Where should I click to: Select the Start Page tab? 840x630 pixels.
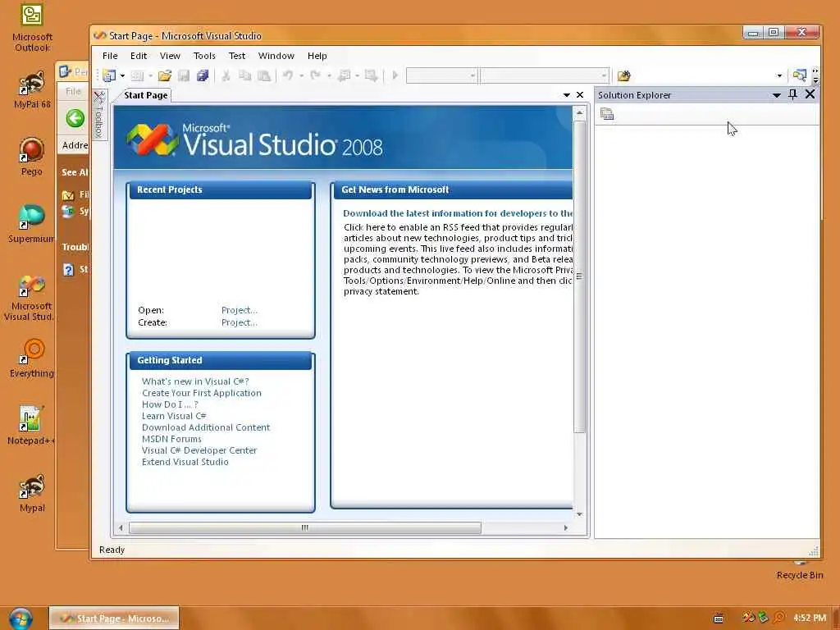pos(145,95)
